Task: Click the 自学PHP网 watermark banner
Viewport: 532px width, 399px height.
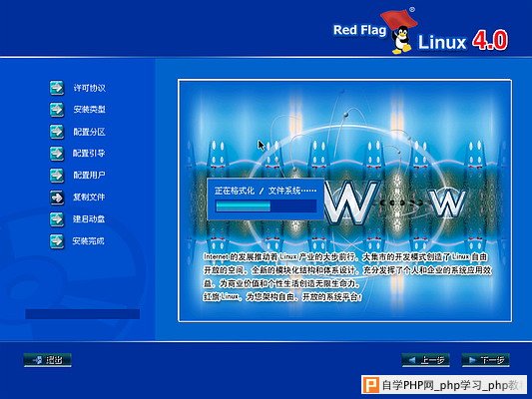Action: (444, 385)
